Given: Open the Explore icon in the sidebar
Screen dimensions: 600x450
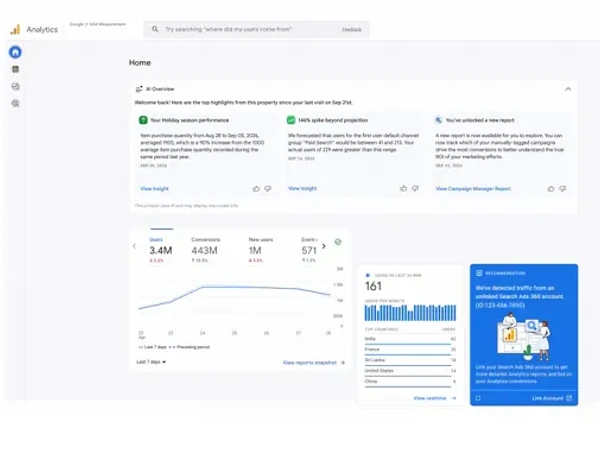Looking at the screenshot, I should pos(15,86).
